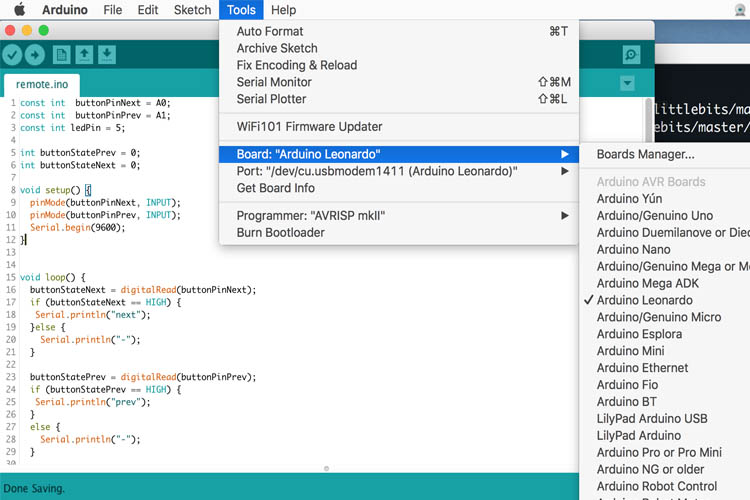Click the Upload arrow toolbar icon

coord(34,55)
